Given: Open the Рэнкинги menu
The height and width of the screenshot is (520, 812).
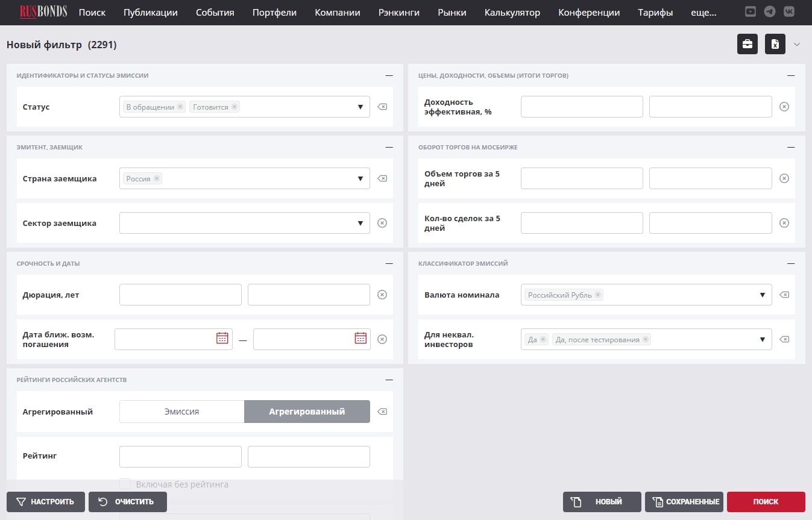Looking at the screenshot, I should click(x=399, y=12).
